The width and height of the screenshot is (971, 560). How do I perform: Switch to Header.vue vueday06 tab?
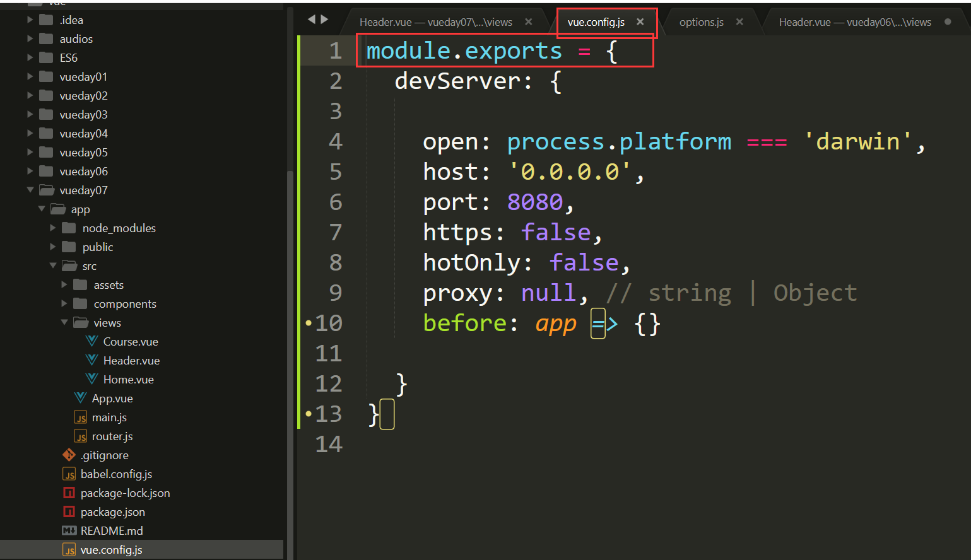(855, 22)
